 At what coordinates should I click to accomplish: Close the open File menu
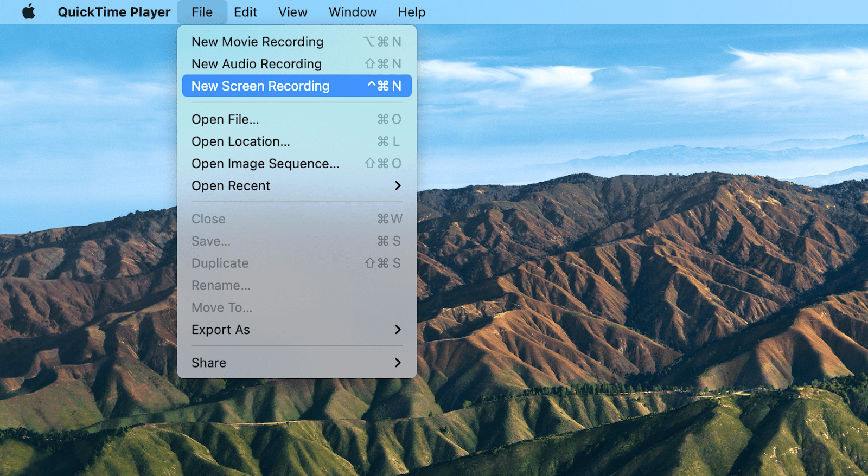202,12
